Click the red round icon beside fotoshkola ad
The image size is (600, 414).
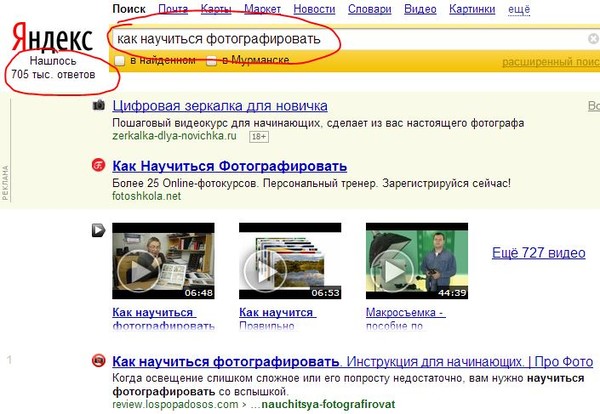coord(99,165)
